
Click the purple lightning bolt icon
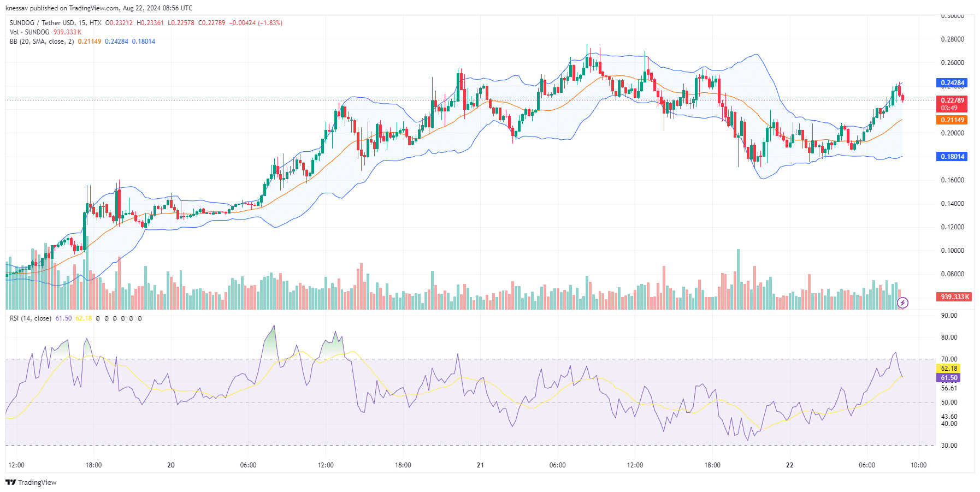tap(903, 303)
